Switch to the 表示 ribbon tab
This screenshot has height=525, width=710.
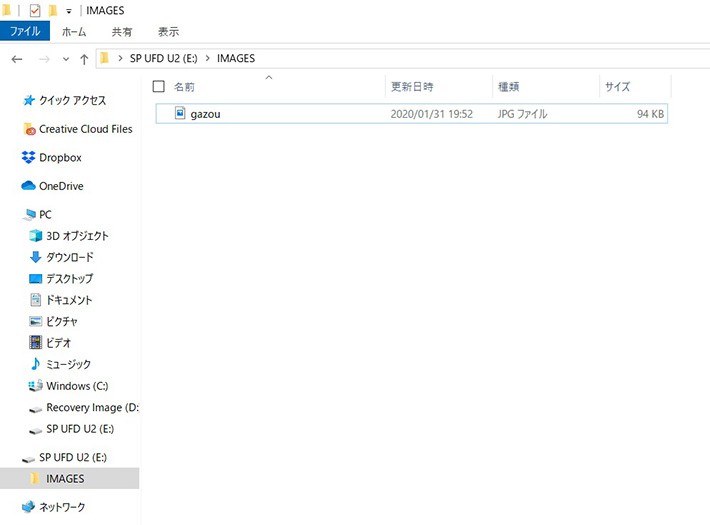(x=169, y=31)
